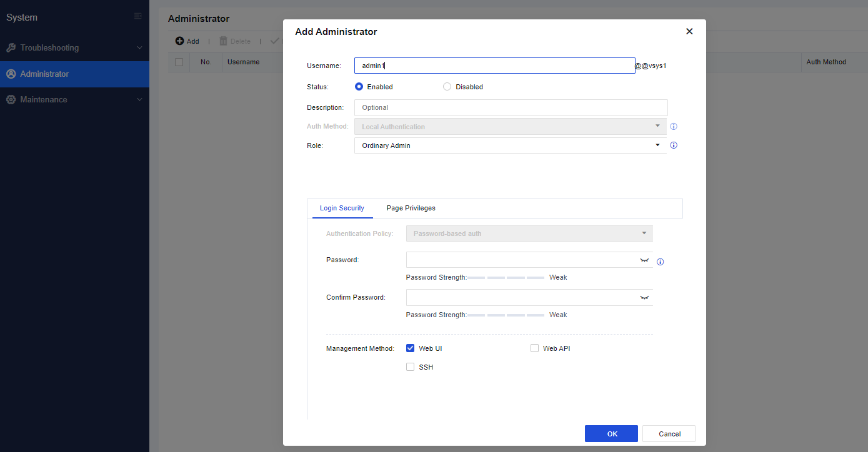Show password using eye icon in Password field
868x452 pixels.
pos(644,260)
